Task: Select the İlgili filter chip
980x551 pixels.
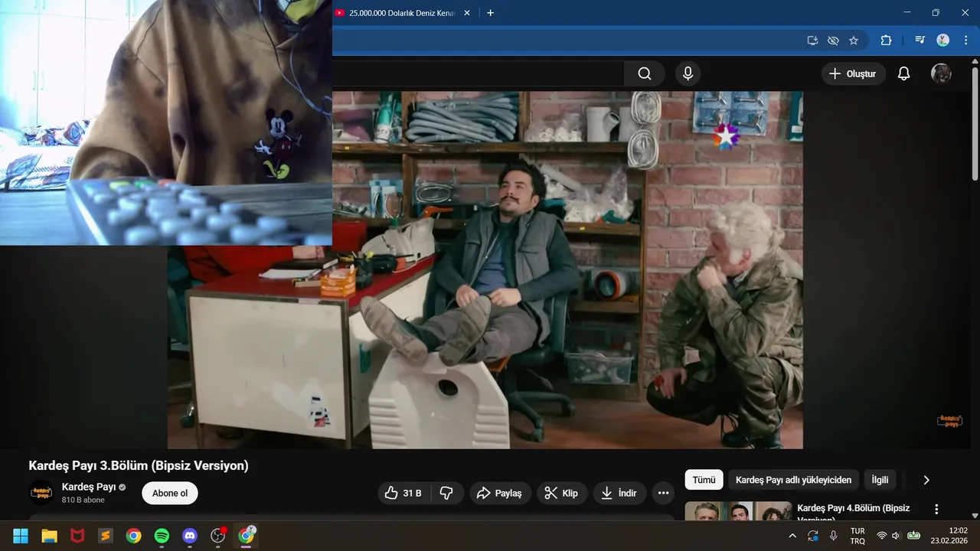Action: 880,480
